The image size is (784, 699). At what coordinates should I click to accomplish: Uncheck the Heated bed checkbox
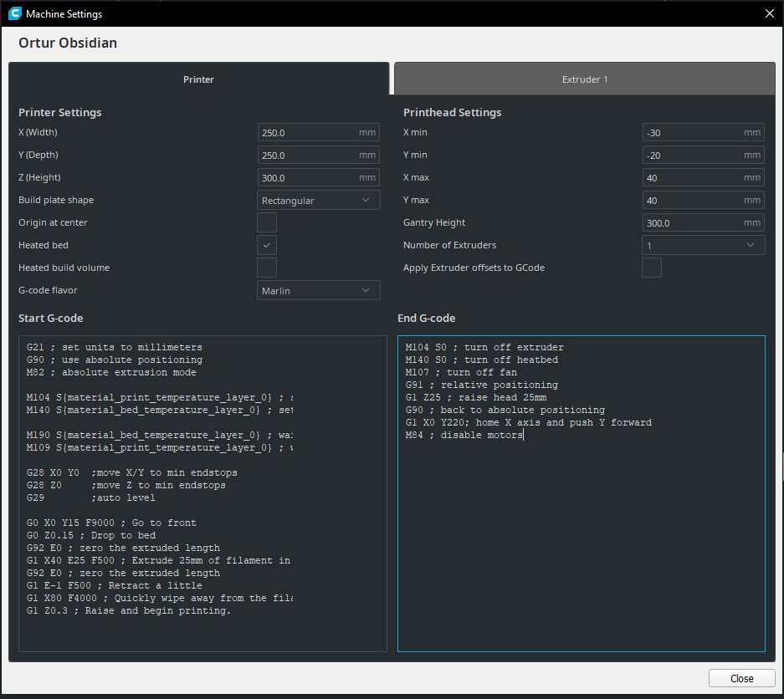[x=267, y=245]
